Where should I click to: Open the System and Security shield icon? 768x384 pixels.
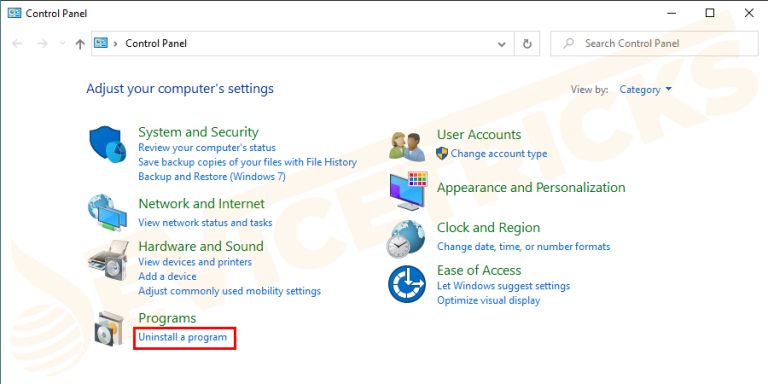pos(107,145)
